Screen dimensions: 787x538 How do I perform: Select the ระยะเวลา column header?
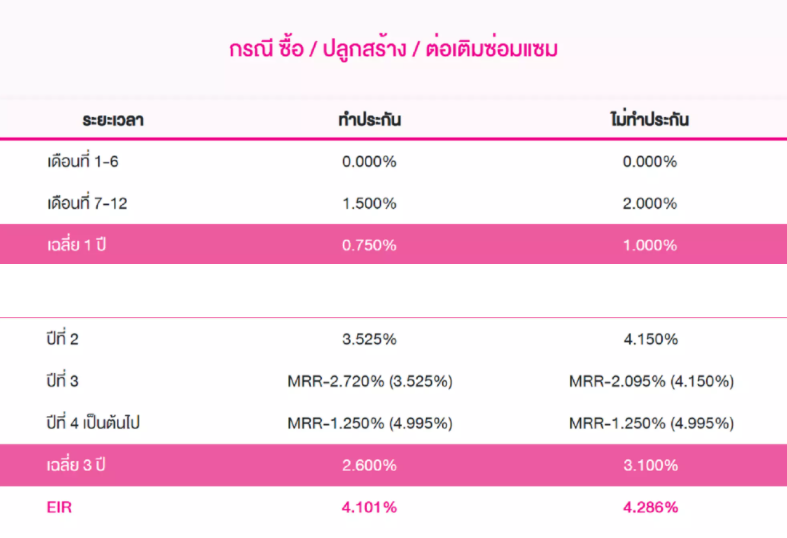click(113, 120)
